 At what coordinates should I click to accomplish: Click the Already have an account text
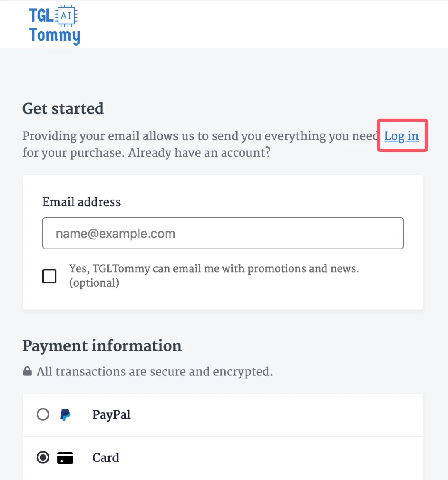(x=200, y=152)
